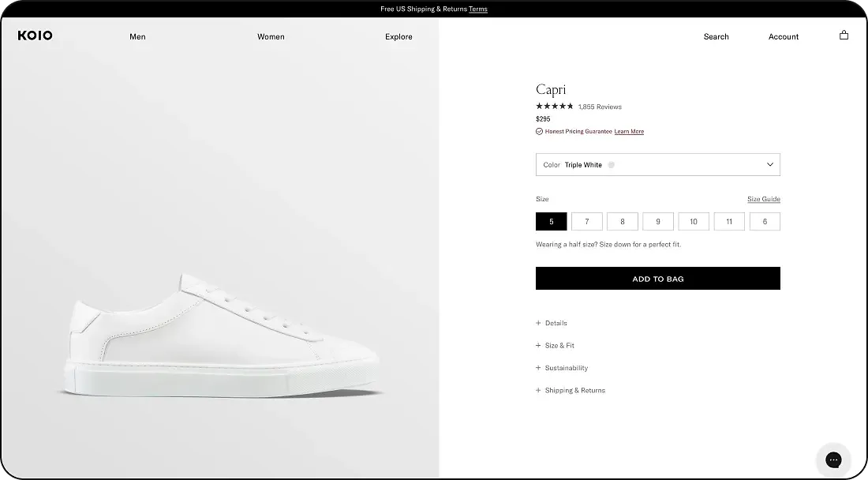Select size 5 option
Image resolution: width=868 pixels, height=480 pixels.
[x=551, y=222]
